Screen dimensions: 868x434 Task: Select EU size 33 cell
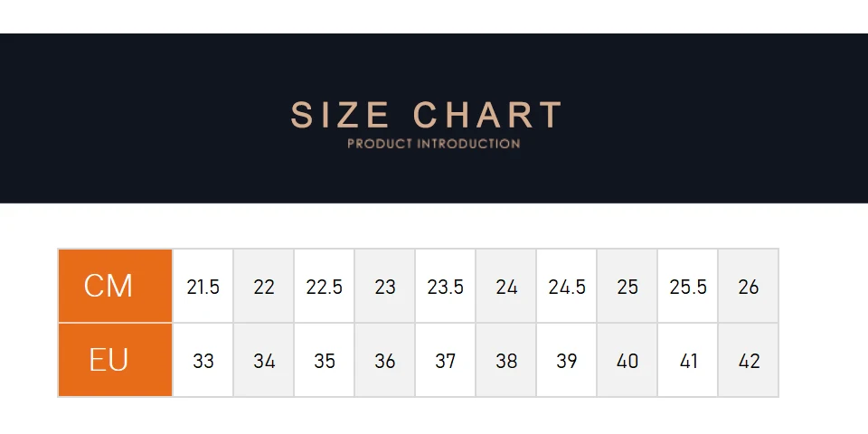(203, 361)
